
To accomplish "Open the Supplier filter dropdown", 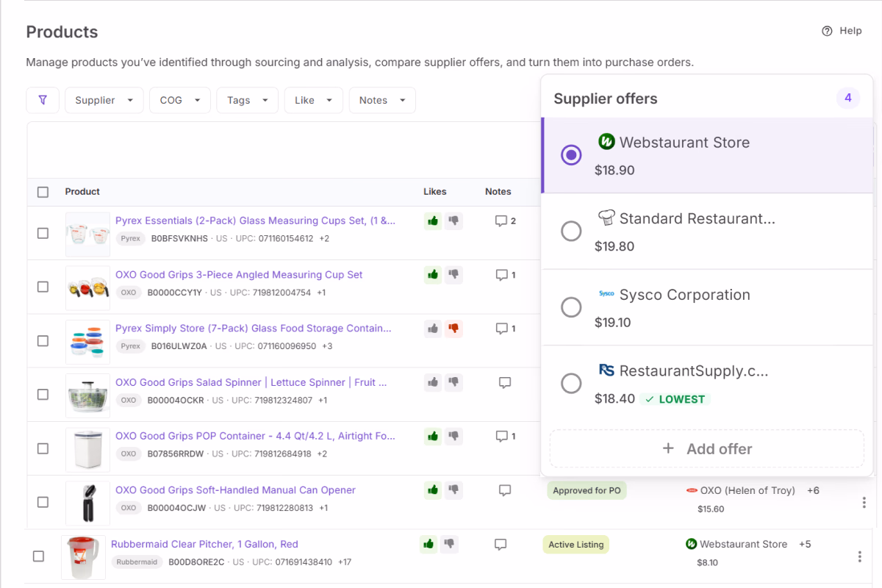I will (x=104, y=100).
